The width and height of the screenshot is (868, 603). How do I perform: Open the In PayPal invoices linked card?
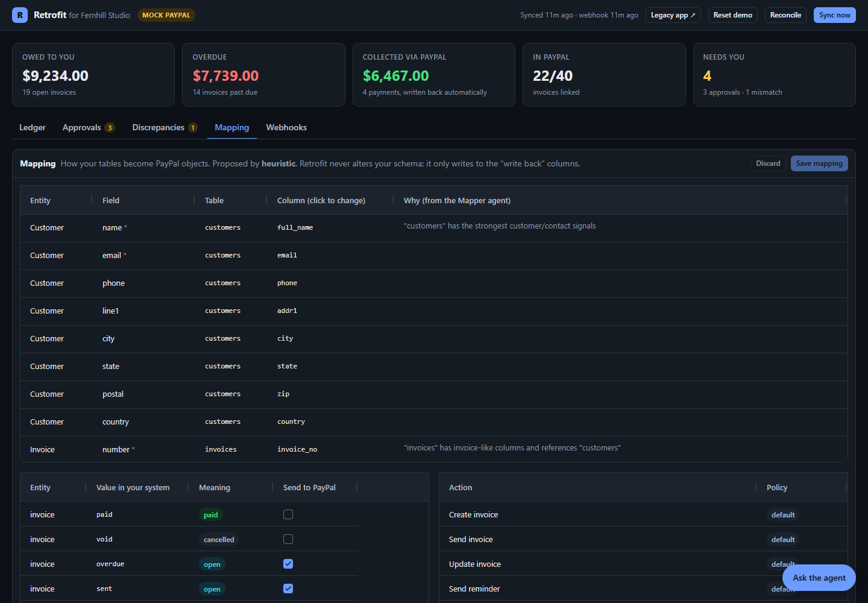coord(604,75)
